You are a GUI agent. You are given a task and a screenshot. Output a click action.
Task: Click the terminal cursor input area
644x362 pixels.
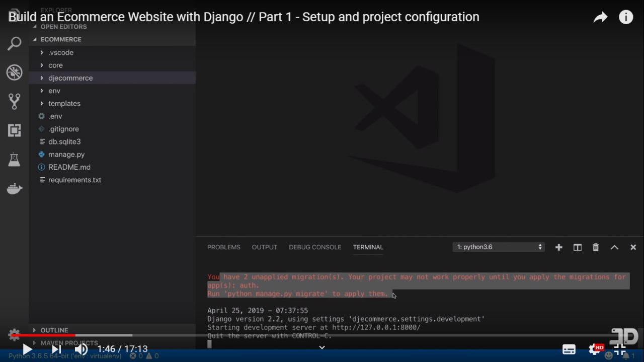[209, 344]
